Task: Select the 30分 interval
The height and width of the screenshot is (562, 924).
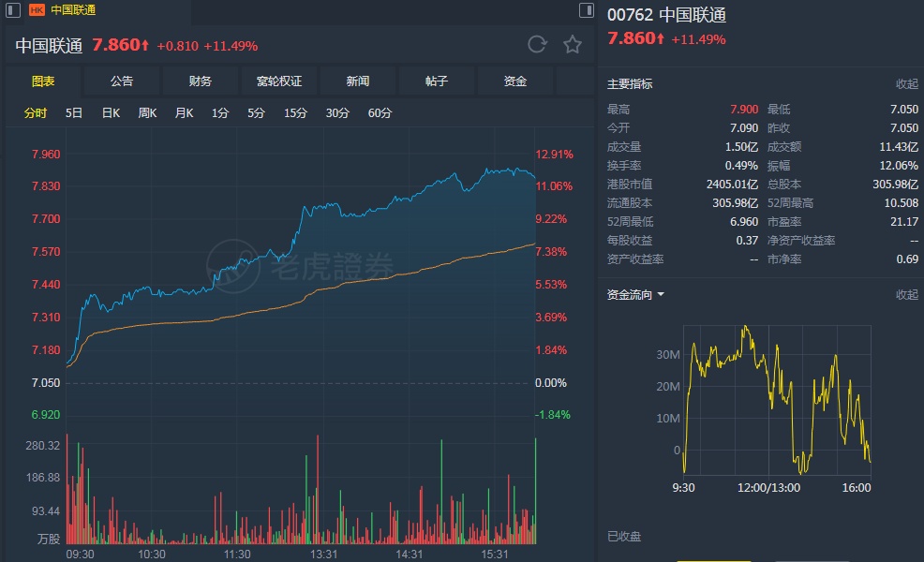Action: pos(337,113)
